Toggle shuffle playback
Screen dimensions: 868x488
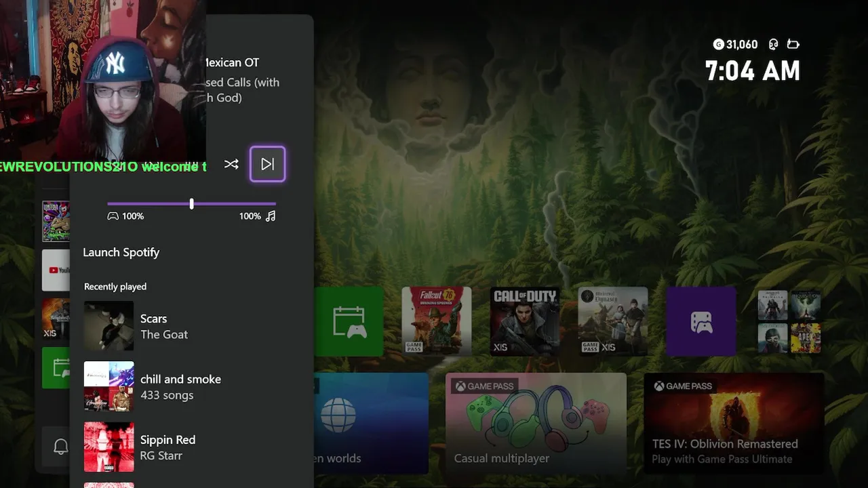pyautogui.click(x=231, y=164)
